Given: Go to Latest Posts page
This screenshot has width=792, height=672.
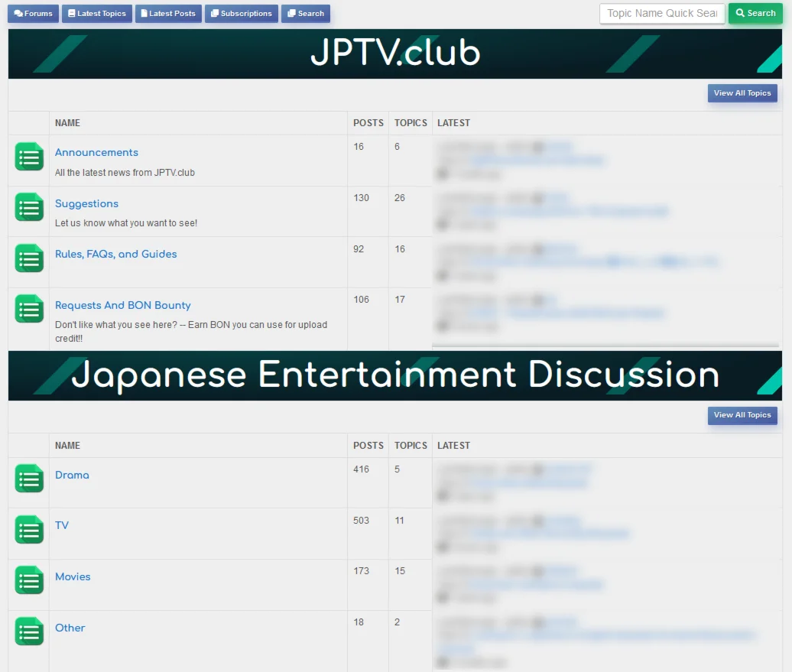Looking at the screenshot, I should (168, 14).
